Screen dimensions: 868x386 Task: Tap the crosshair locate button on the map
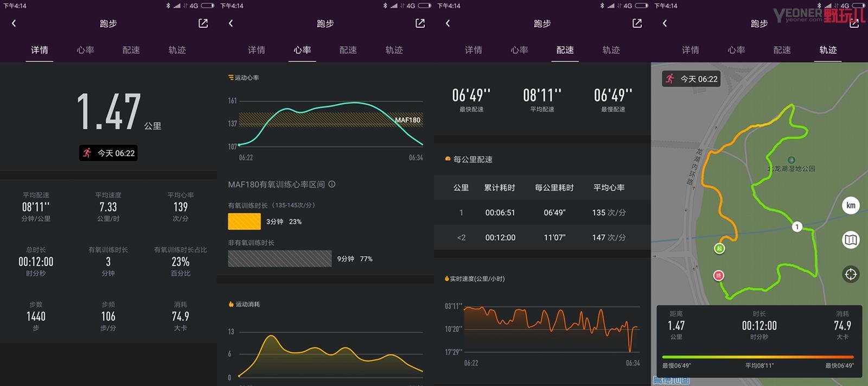coord(850,274)
